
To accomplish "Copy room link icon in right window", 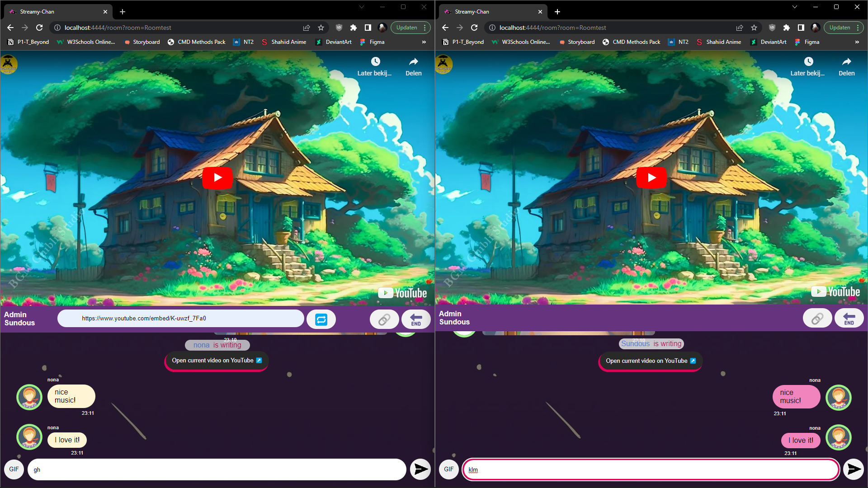I will pyautogui.click(x=817, y=319).
